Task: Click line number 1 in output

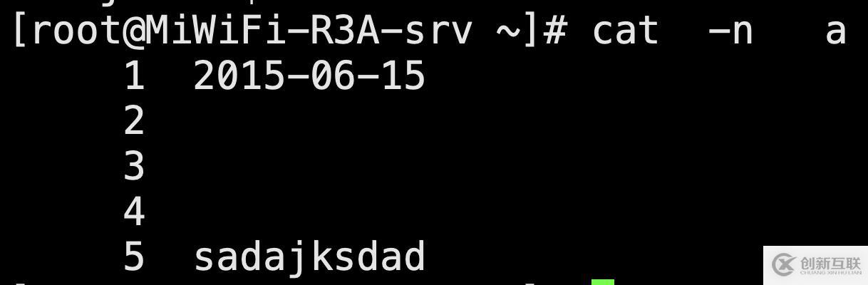Action: tap(134, 76)
